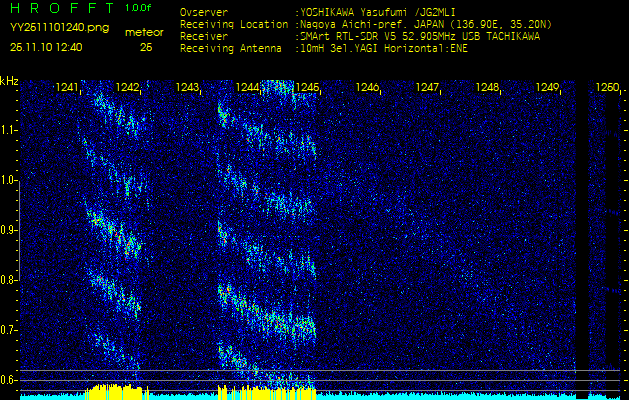
Task: Click the yellow meteor detection bar below 1244
Action: click(x=267, y=392)
